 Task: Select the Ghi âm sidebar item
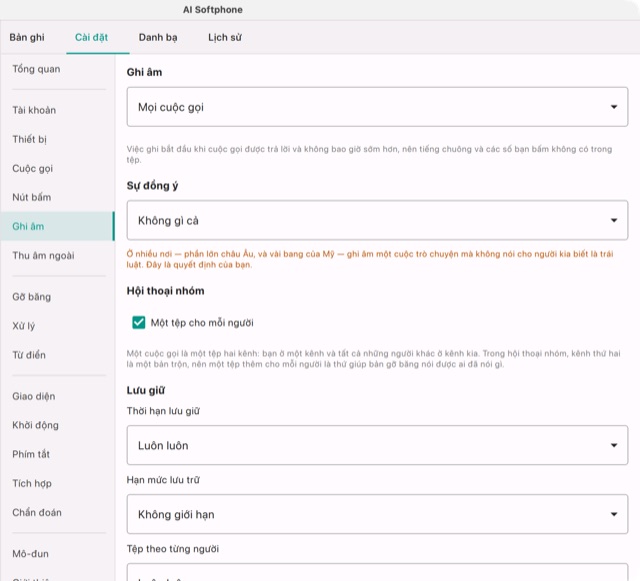[x=58, y=226]
